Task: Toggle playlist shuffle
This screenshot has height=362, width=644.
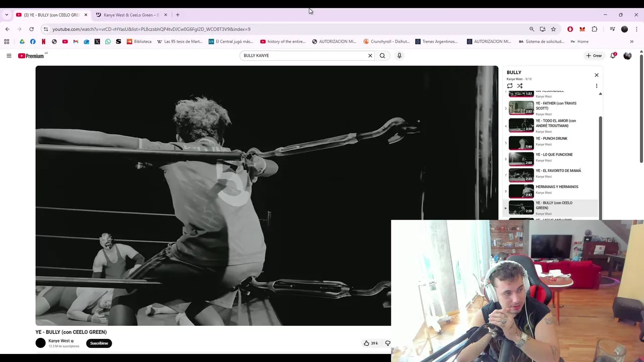Action: pyautogui.click(x=520, y=86)
